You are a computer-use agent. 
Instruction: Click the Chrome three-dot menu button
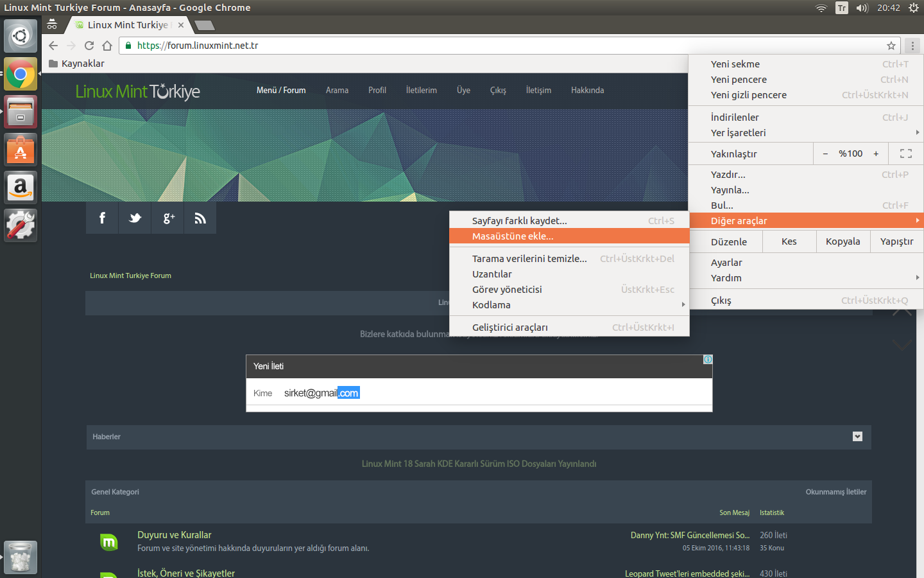coord(912,46)
